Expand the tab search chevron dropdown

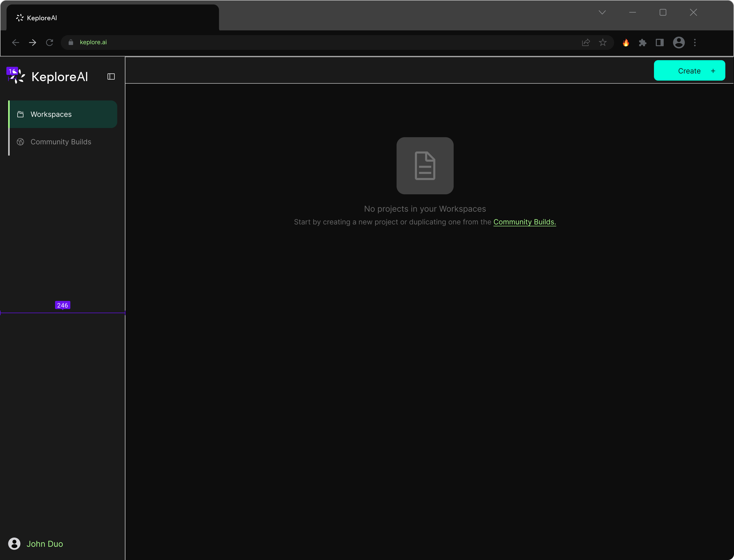coord(602,12)
